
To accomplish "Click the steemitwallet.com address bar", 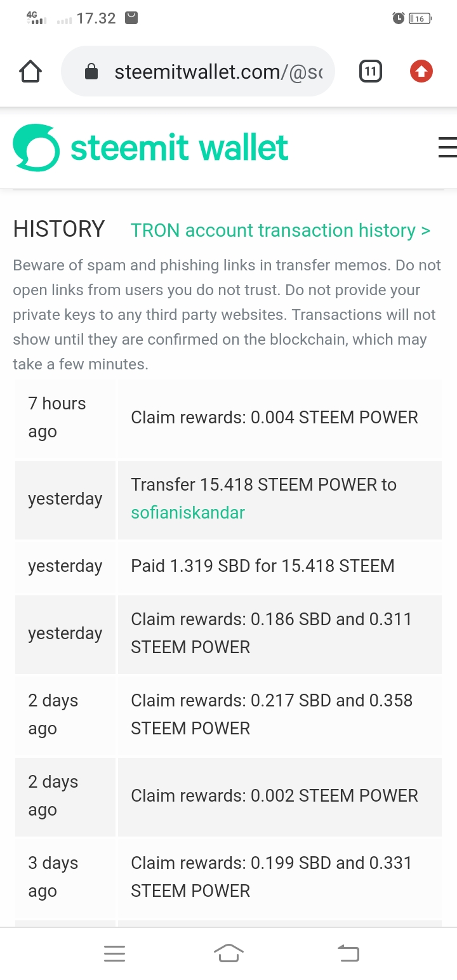I will [197, 72].
